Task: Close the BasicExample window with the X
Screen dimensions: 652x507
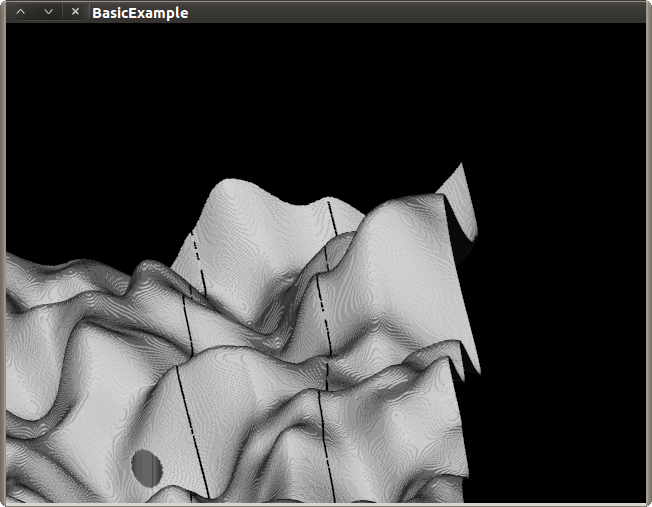Action: 75,12
